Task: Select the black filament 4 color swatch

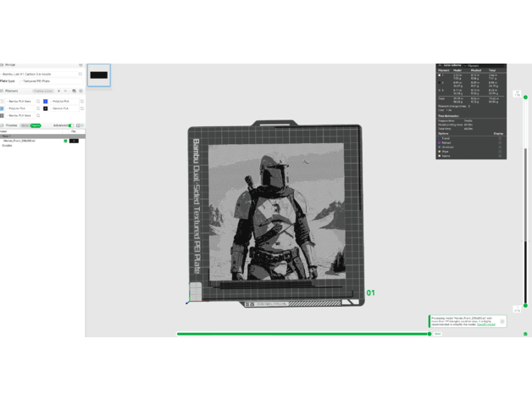Action: tap(46, 108)
